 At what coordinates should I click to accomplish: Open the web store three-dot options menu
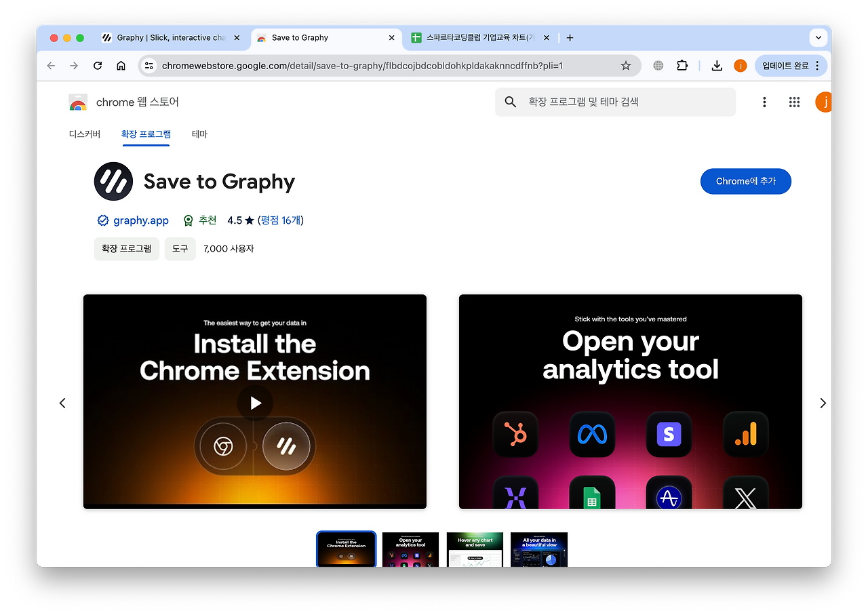coord(764,102)
